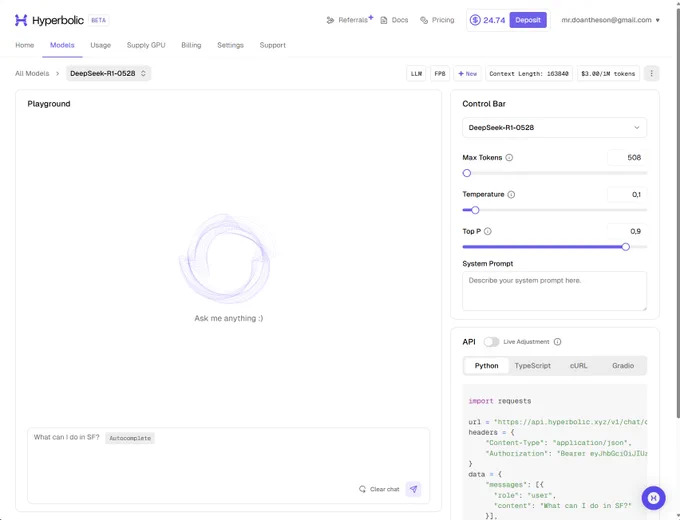Click the Docs link text

click(400, 20)
